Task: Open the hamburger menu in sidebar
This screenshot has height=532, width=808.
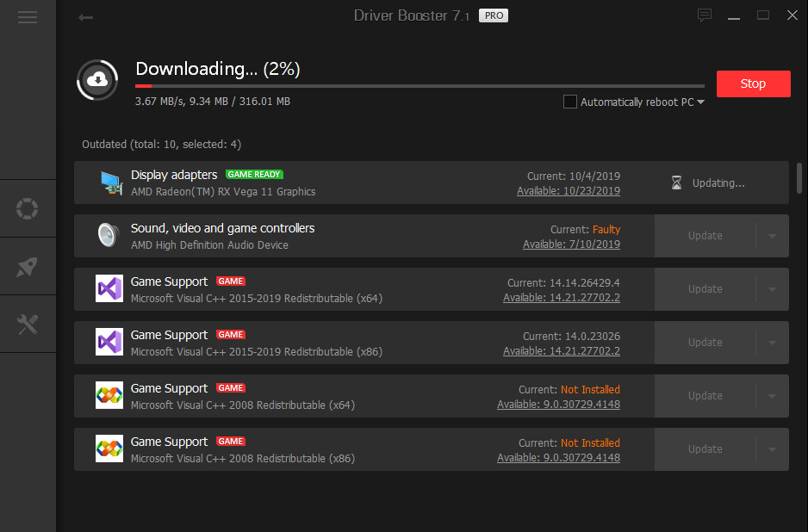Action: point(27,16)
